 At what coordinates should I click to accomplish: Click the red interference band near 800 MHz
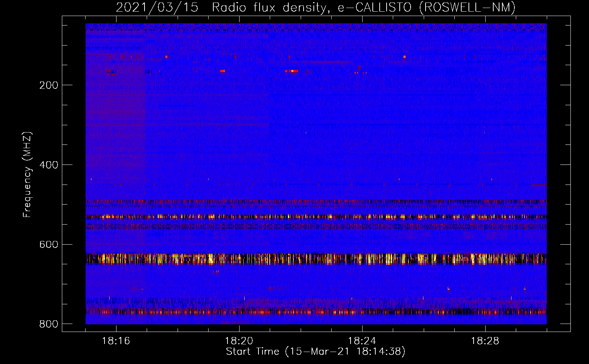[x=316, y=312]
